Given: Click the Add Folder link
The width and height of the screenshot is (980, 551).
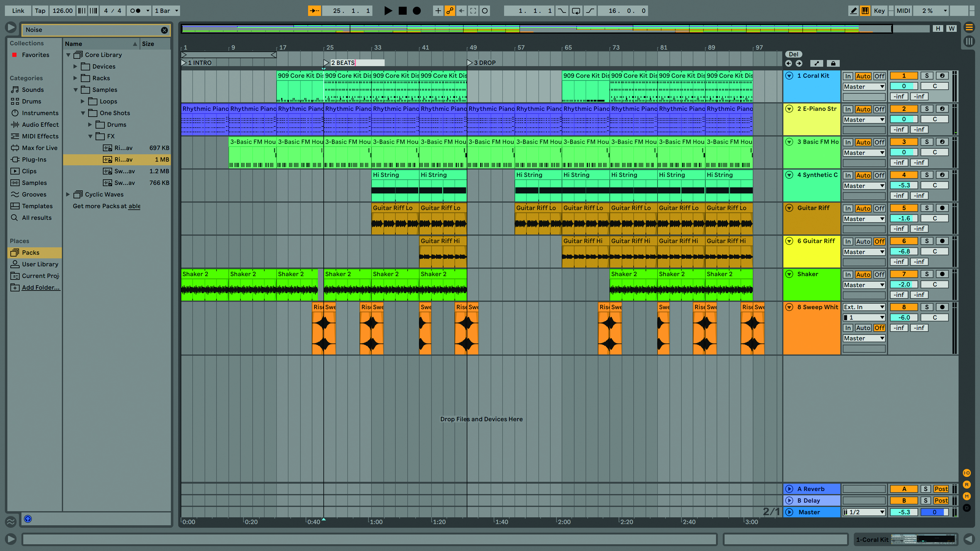Looking at the screenshot, I should [41, 288].
